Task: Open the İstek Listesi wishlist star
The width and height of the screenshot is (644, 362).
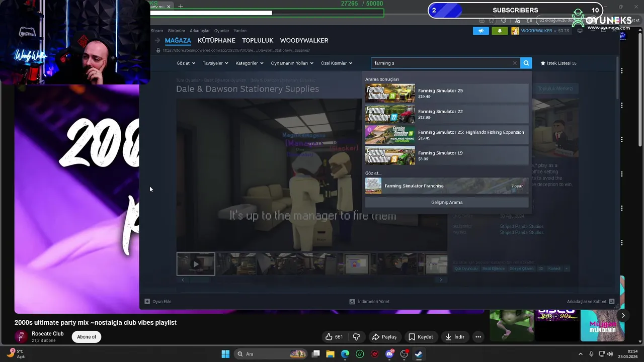Action: [x=543, y=63]
